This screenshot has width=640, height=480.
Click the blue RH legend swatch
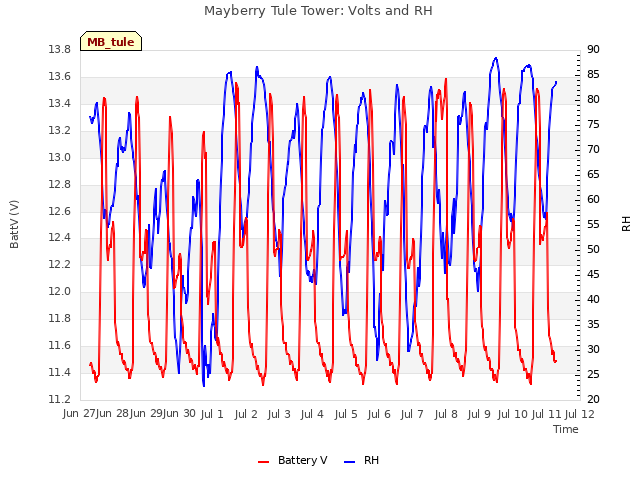(x=350, y=462)
